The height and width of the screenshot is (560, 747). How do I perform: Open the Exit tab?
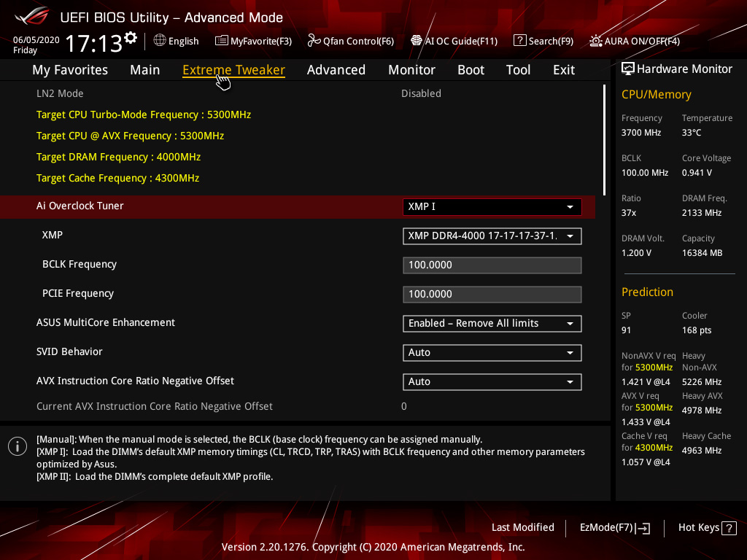(564, 70)
